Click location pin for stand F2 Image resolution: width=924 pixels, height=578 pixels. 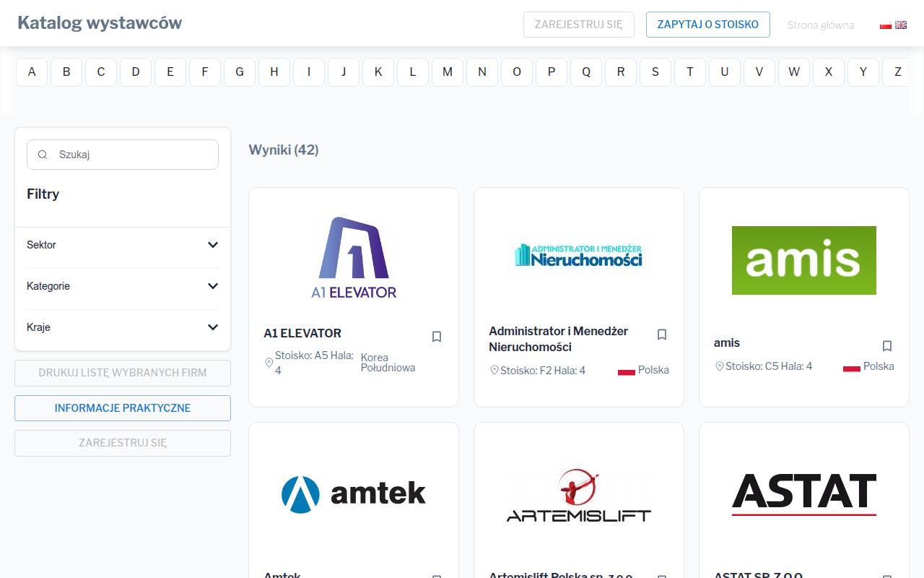(x=494, y=371)
